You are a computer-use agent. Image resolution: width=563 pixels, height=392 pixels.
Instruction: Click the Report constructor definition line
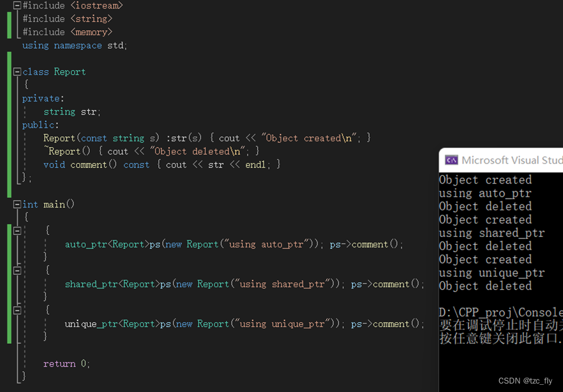tap(207, 138)
